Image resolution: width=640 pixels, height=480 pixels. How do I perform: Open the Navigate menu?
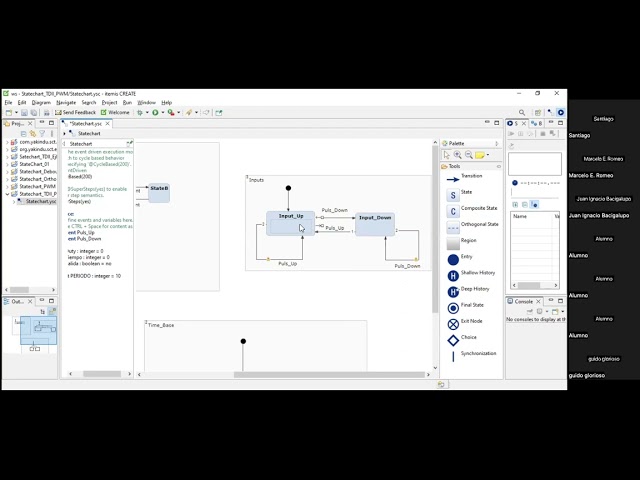coord(66,102)
